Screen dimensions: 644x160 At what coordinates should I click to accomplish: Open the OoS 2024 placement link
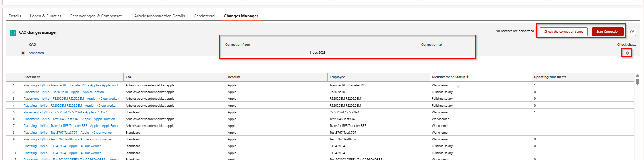[x=65, y=112]
